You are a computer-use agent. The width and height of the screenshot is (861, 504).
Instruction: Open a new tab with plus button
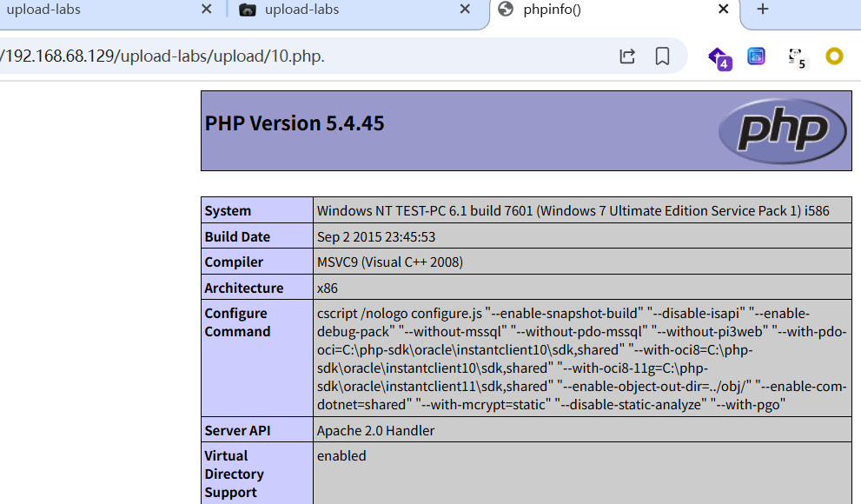click(x=763, y=10)
